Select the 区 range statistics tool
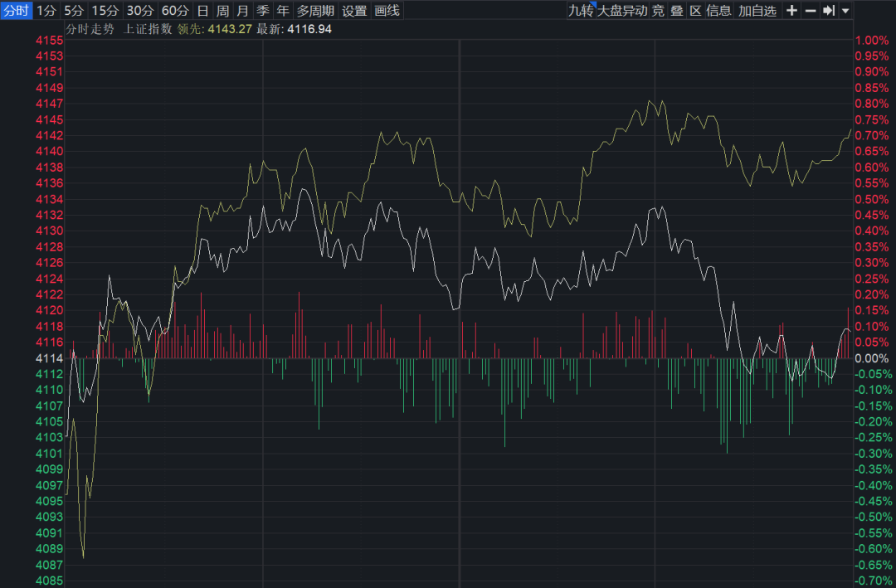The width and height of the screenshot is (896, 588). [694, 11]
